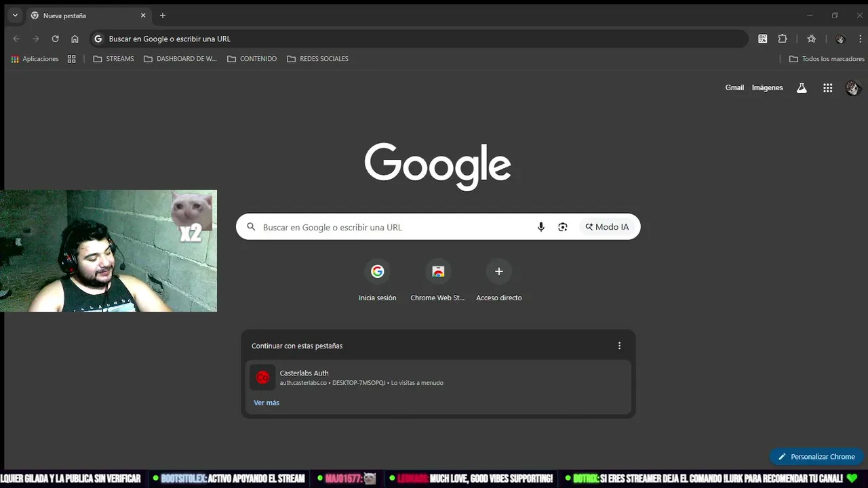
Task: Reload the current page
Action: point(56,39)
